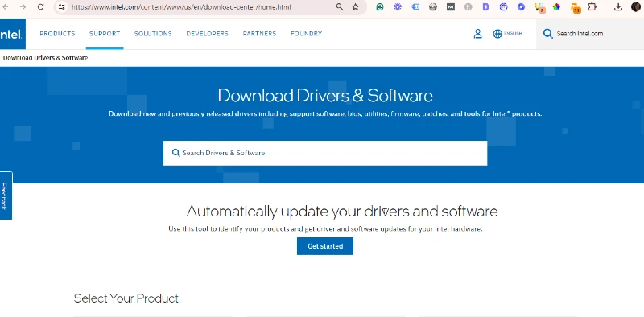Click the browser back arrow
Viewport: 644px width, 317px height.
6,7
